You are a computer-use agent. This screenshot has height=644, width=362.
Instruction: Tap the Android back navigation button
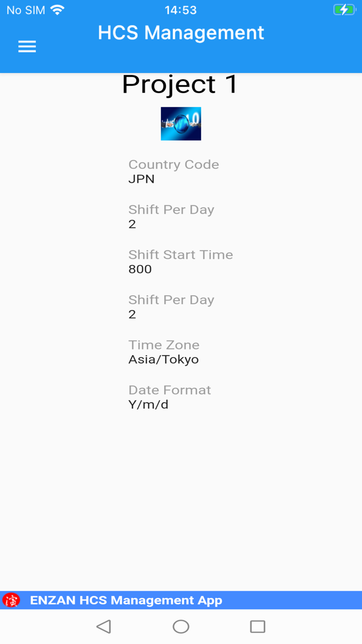pos(104,626)
